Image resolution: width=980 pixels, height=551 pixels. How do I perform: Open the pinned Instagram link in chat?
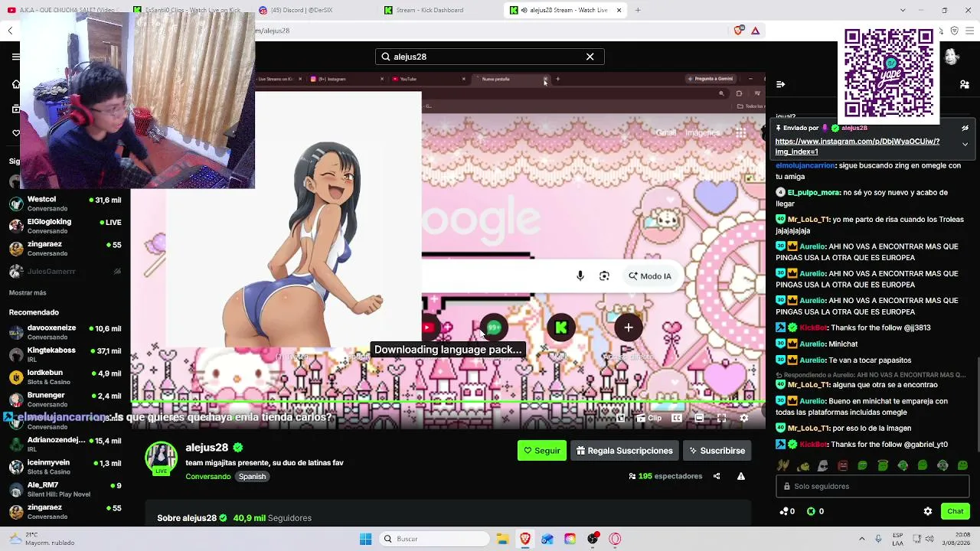[857, 146]
